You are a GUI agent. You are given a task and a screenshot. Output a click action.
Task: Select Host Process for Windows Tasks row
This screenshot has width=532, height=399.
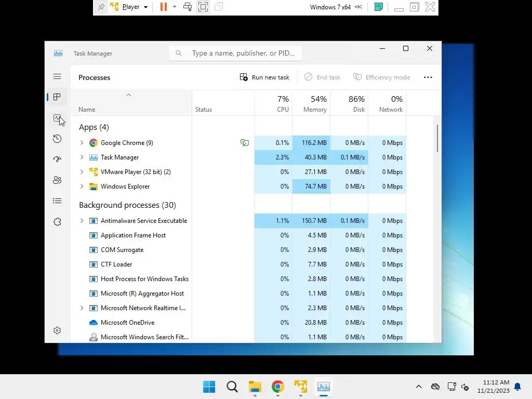(x=238, y=279)
